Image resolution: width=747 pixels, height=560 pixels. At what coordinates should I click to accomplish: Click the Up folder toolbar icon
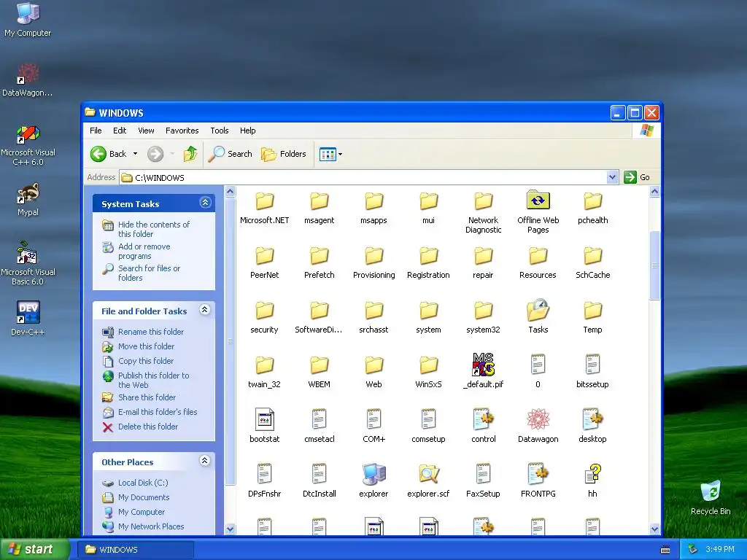point(190,154)
